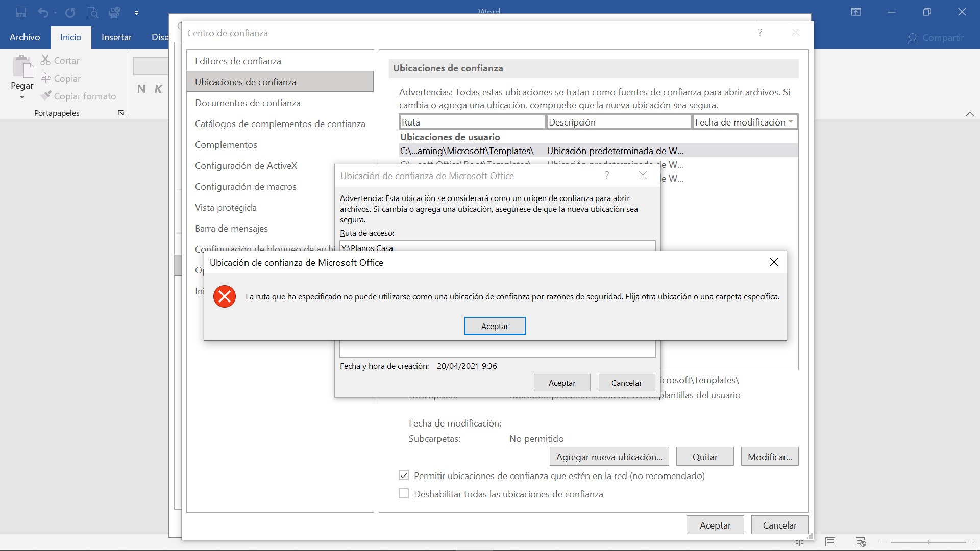
Task: Adjust the zoom slider in status bar
Action: click(x=928, y=542)
